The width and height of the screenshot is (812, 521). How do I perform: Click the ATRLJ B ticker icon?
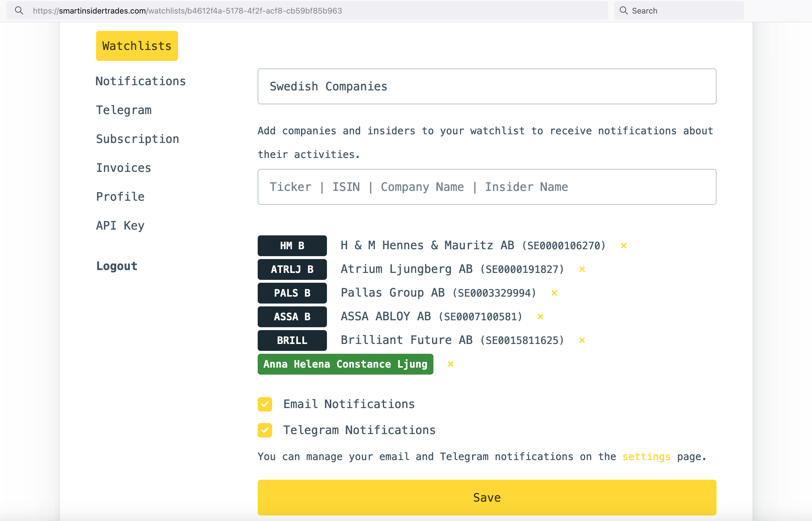pyautogui.click(x=292, y=269)
